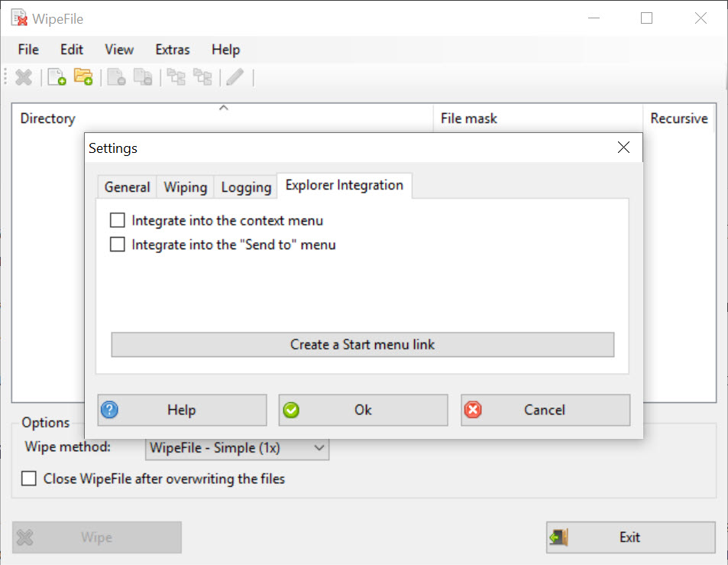Click the Cancel button in Settings
The image size is (728, 565).
(x=545, y=410)
